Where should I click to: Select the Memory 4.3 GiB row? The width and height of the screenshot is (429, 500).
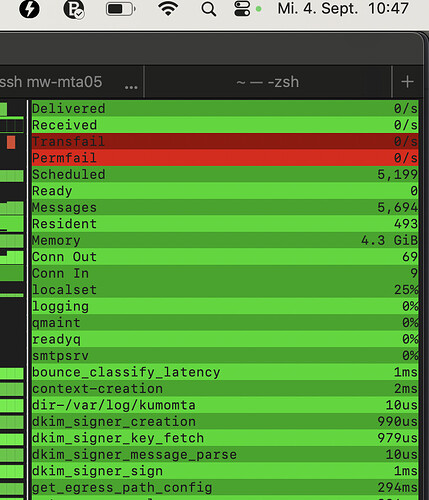(225, 240)
